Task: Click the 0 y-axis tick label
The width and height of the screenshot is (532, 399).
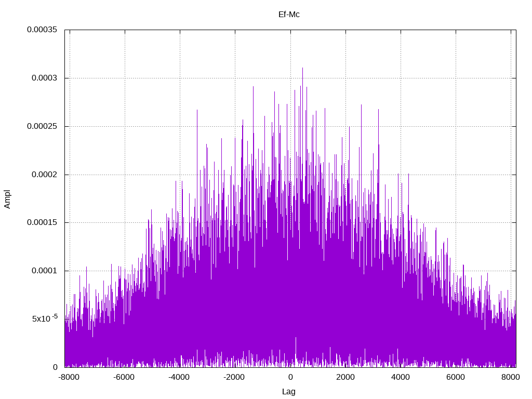Action: pyautogui.click(x=55, y=367)
